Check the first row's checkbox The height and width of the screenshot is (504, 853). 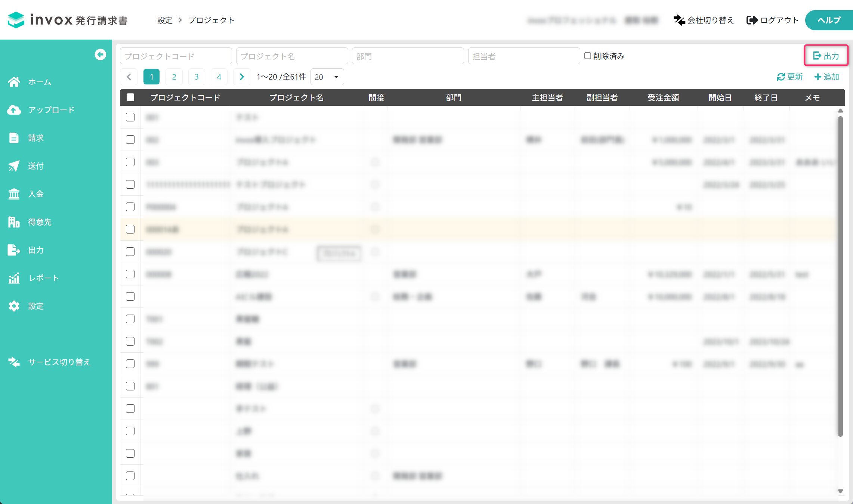130,117
